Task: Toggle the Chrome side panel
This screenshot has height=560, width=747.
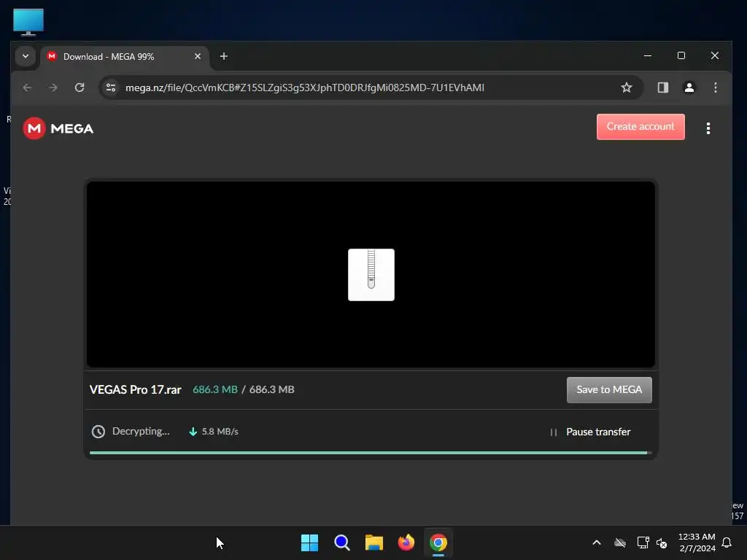Action: [x=662, y=87]
